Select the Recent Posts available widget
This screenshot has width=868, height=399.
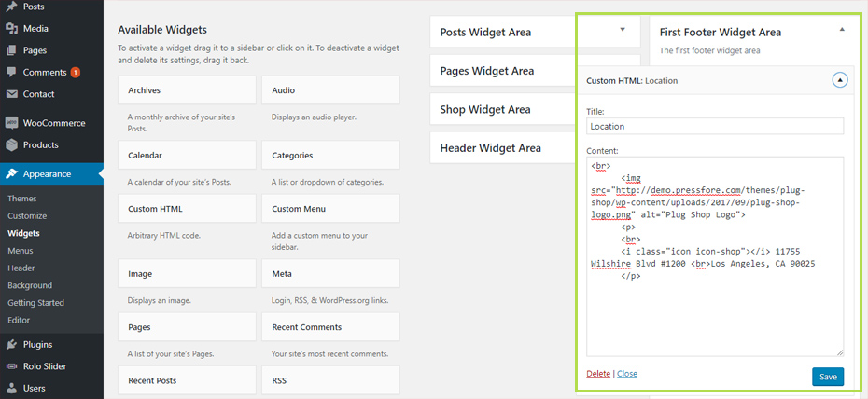tap(187, 380)
